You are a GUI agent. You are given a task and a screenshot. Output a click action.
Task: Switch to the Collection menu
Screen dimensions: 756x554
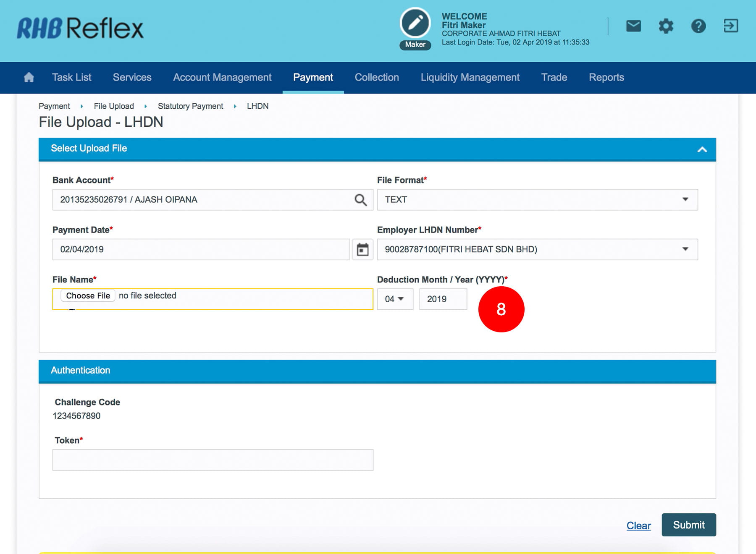[377, 78]
